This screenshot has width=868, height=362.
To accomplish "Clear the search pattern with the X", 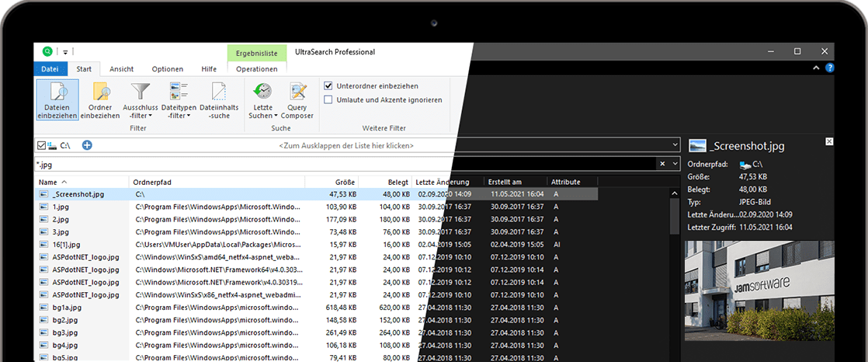I will pyautogui.click(x=662, y=164).
